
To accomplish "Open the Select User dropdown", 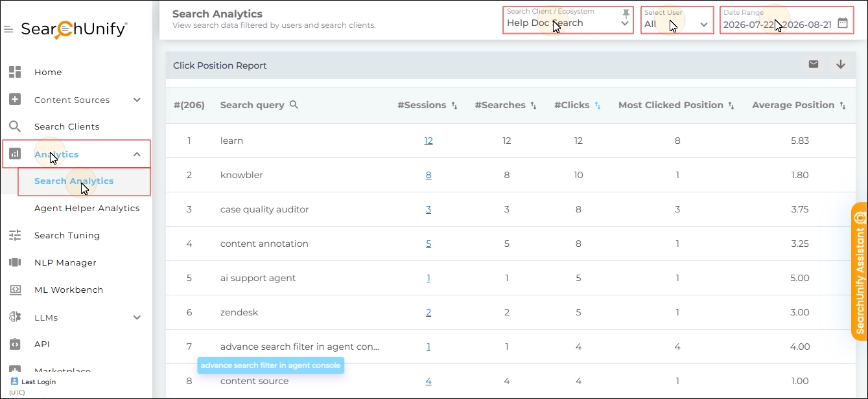I will pyautogui.click(x=677, y=20).
